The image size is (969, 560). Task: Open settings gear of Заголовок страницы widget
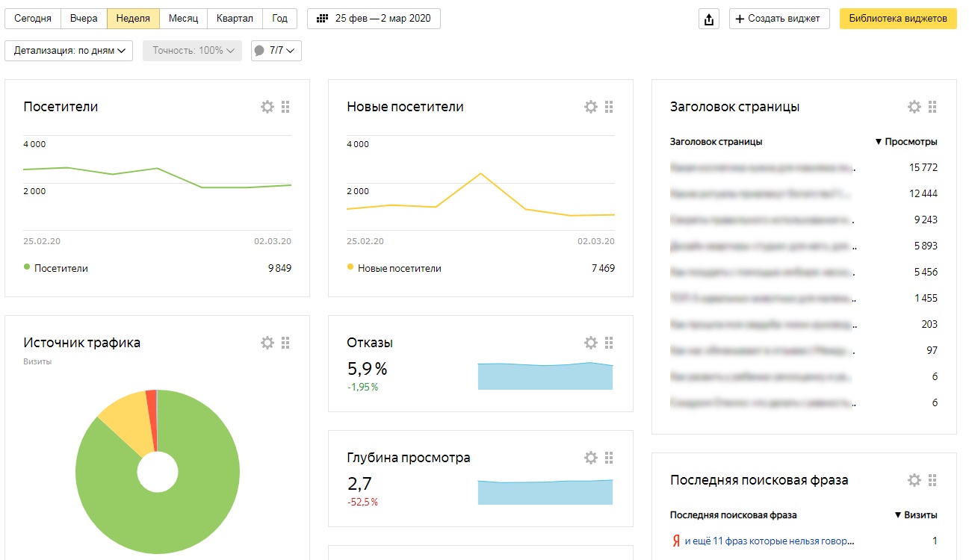[x=914, y=107]
